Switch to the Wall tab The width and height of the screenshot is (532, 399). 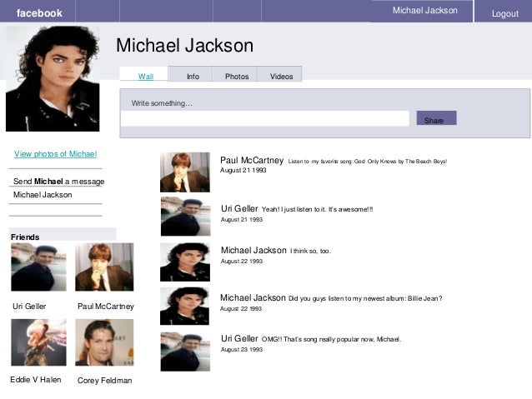point(146,77)
